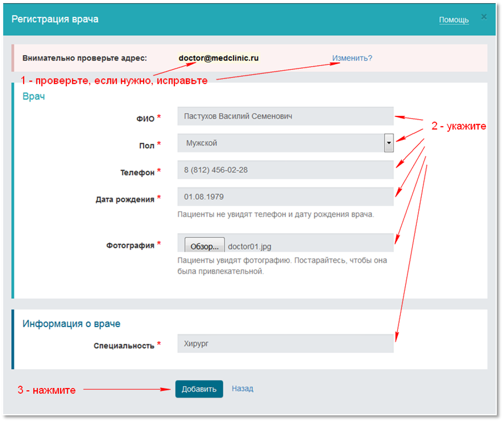The height and width of the screenshot is (422, 504).
Task: Click the Врач section heading
Action: (33, 97)
